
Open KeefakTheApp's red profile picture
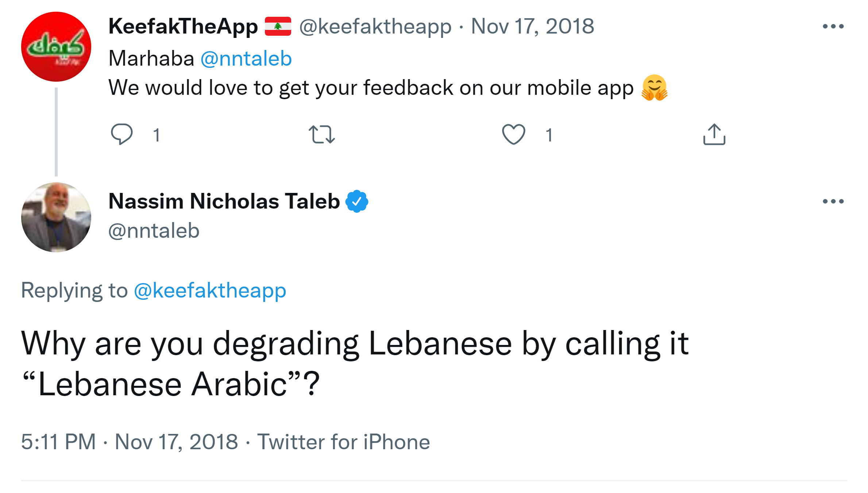56,47
